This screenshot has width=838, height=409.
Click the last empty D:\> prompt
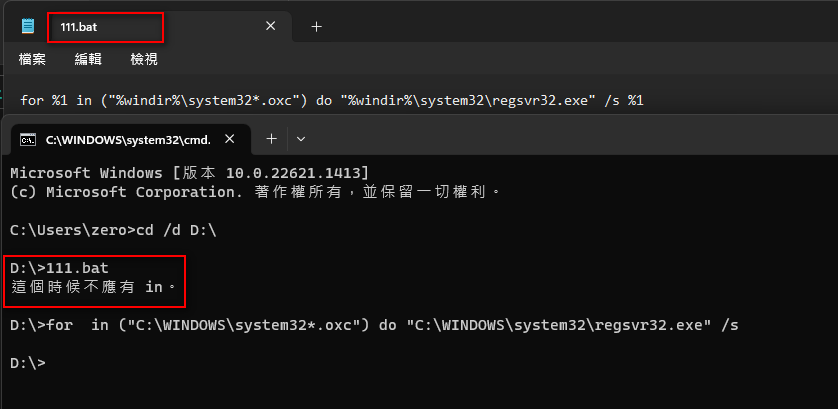click(28, 363)
